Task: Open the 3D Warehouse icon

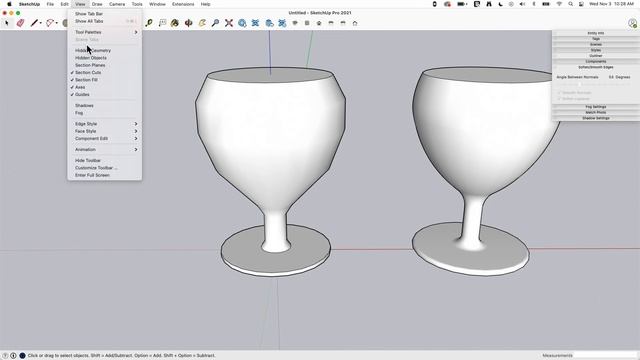Action: [x=242, y=23]
